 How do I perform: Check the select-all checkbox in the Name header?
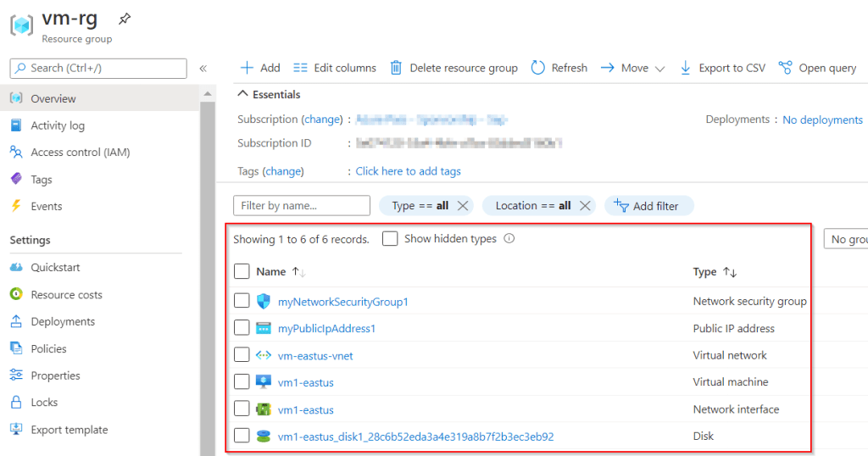click(242, 271)
